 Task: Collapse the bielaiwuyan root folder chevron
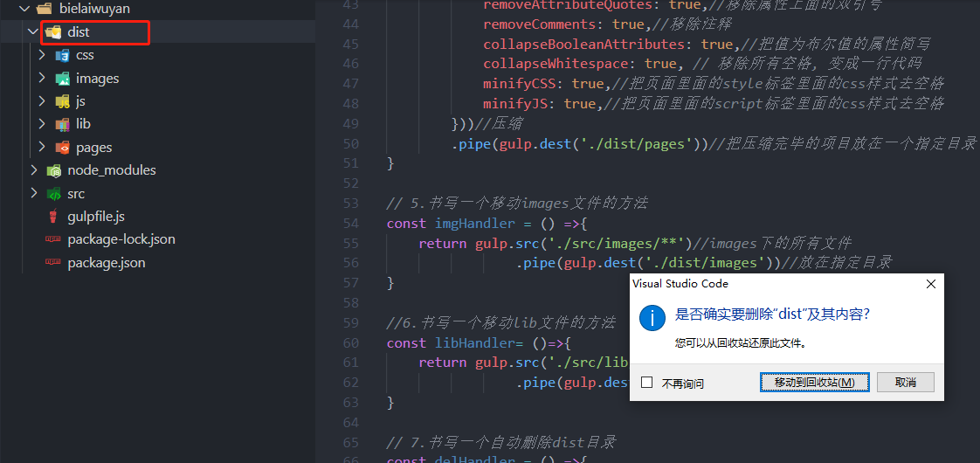(x=25, y=9)
